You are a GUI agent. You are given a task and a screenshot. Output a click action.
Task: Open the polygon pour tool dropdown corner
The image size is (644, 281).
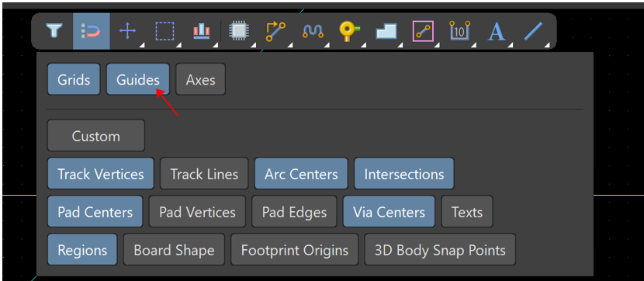(400, 45)
